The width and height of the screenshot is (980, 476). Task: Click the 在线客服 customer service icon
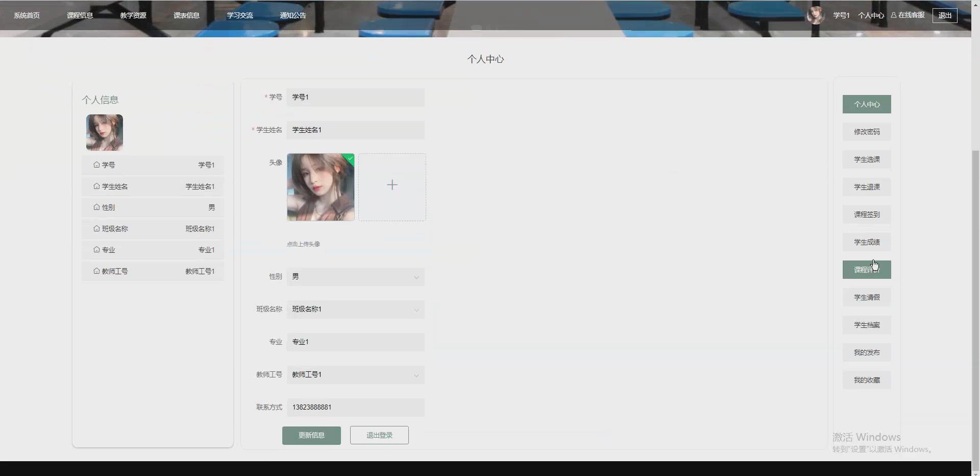point(895,15)
